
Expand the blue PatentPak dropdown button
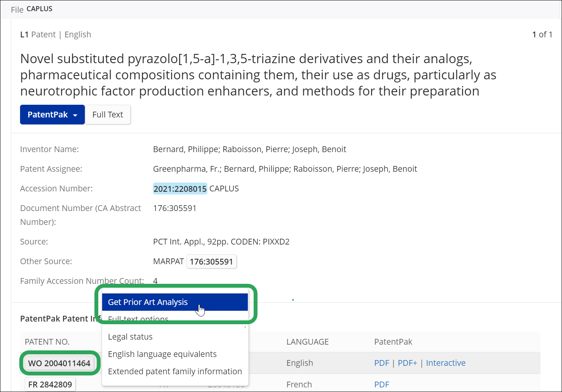click(x=52, y=115)
